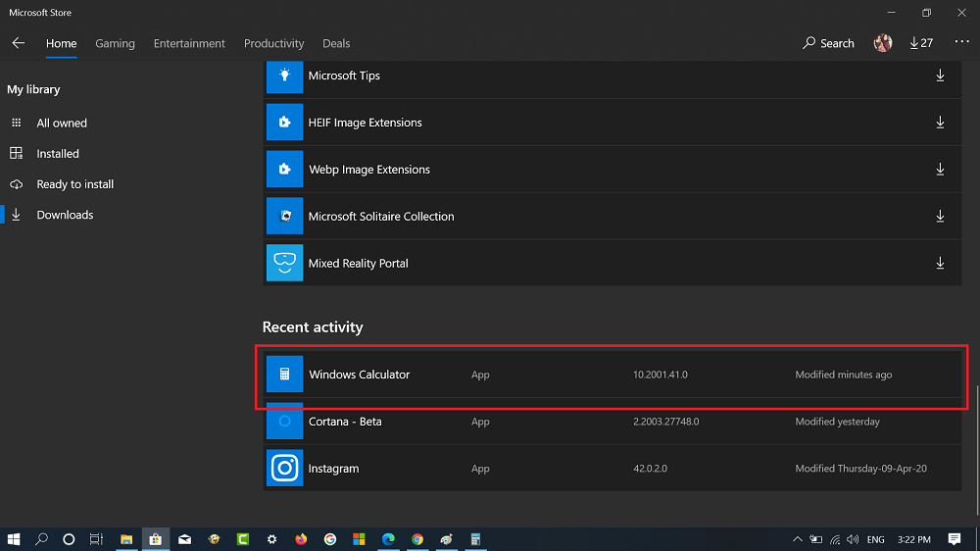Open the Cortana - Beta app icon
Image resolution: width=980 pixels, height=551 pixels.
(x=284, y=421)
